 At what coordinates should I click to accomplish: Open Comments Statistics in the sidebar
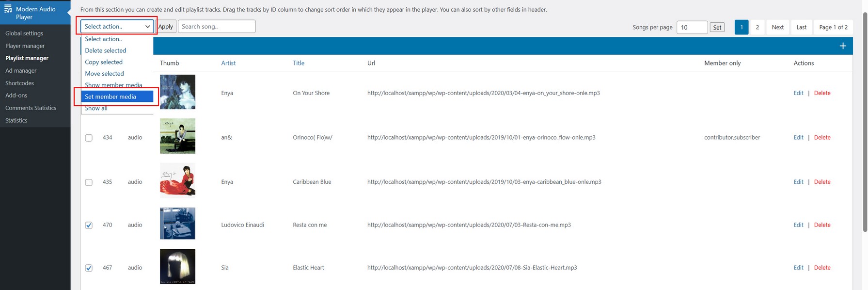[x=31, y=108]
